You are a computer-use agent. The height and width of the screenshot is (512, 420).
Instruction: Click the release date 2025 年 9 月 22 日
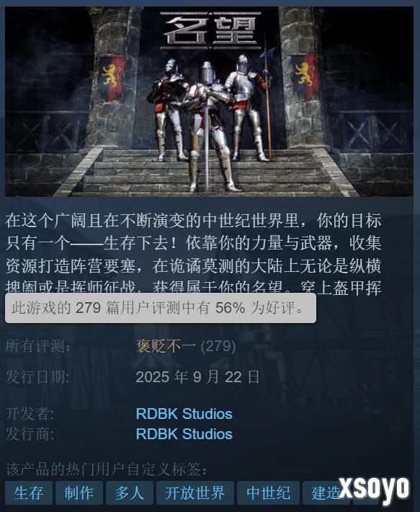coord(197,377)
